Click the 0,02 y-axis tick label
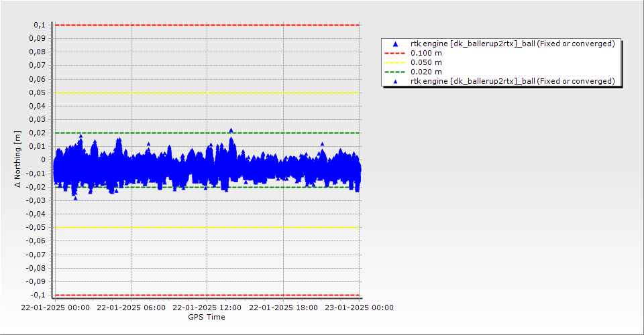This screenshot has height=335, width=644. [x=38, y=133]
